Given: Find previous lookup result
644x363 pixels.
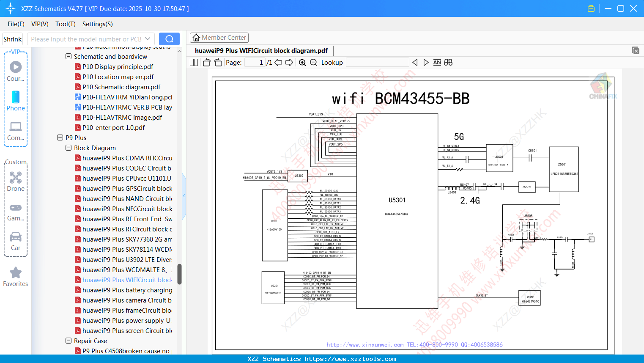Looking at the screenshot, I should (x=415, y=62).
